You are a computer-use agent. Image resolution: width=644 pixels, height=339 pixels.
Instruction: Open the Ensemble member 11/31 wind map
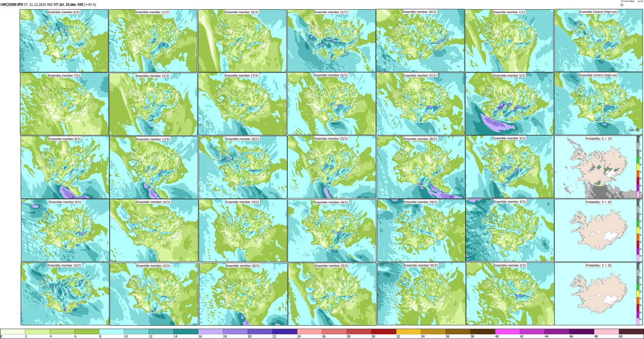point(153,41)
